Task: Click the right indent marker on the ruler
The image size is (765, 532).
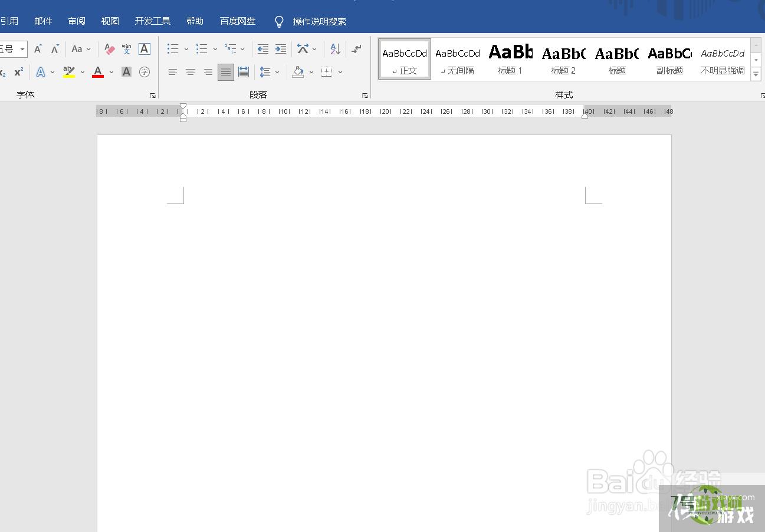Action: [585, 116]
